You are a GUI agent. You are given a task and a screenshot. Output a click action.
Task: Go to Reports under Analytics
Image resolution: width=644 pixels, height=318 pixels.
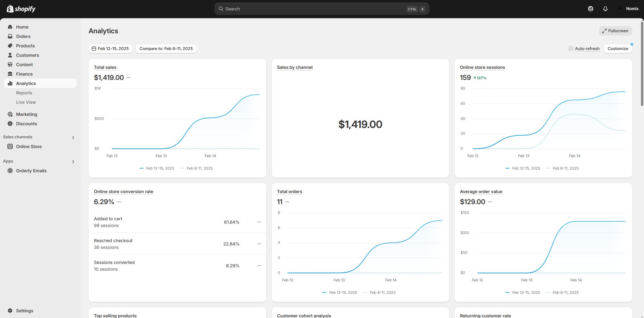coord(24,93)
